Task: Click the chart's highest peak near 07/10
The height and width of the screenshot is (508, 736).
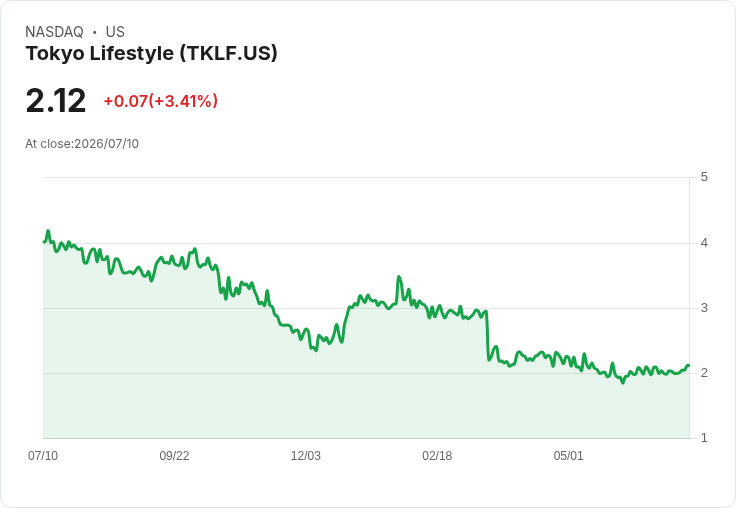Action: (x=48, y=231)
